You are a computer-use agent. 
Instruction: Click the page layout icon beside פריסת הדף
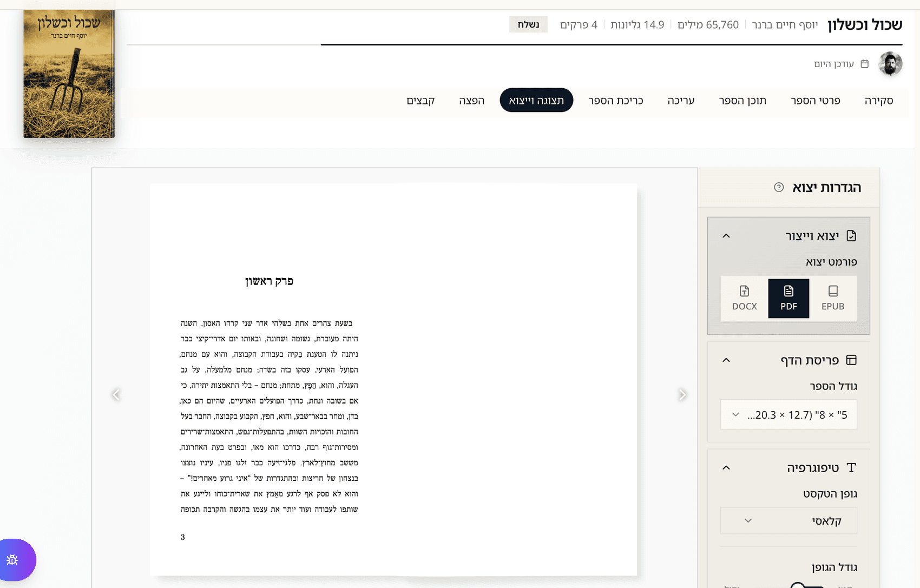[851, 360]
